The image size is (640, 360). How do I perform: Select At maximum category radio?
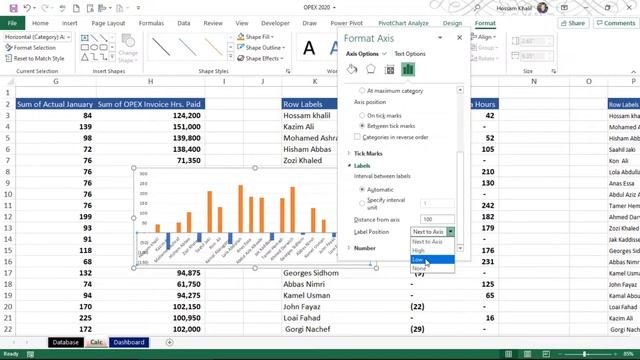pos(362,91)
